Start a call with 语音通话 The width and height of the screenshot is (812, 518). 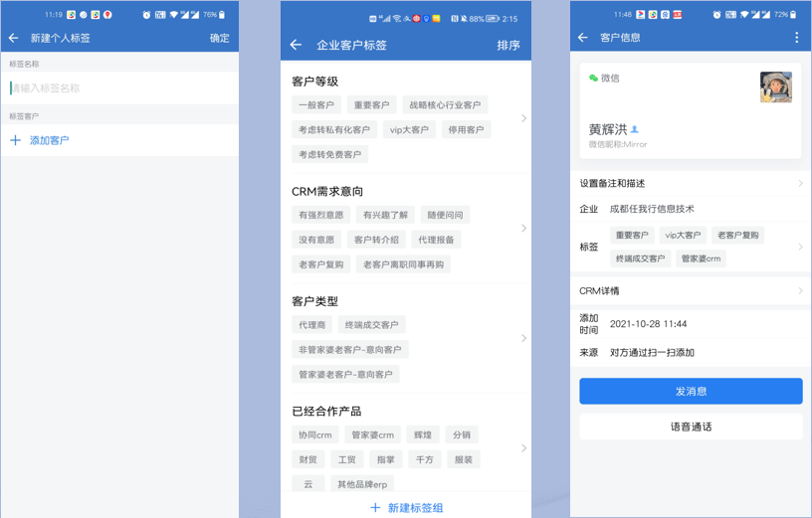pyautogui.click(x=691, y=427)
